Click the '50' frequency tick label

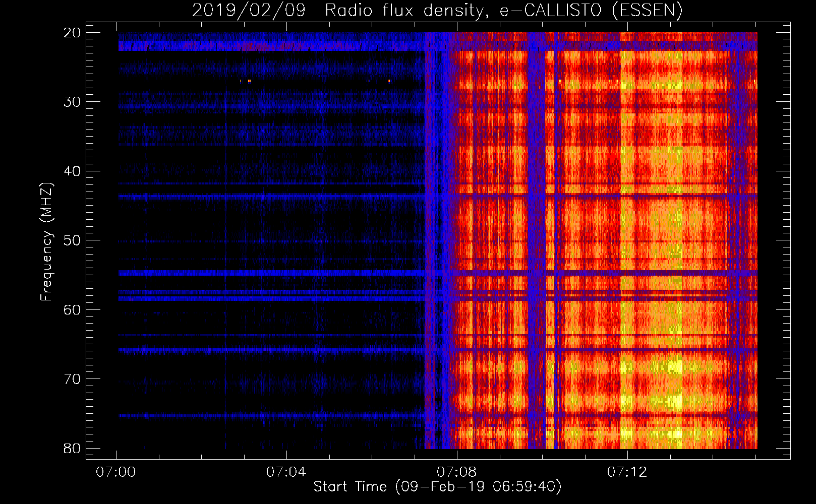coord(72,240)
